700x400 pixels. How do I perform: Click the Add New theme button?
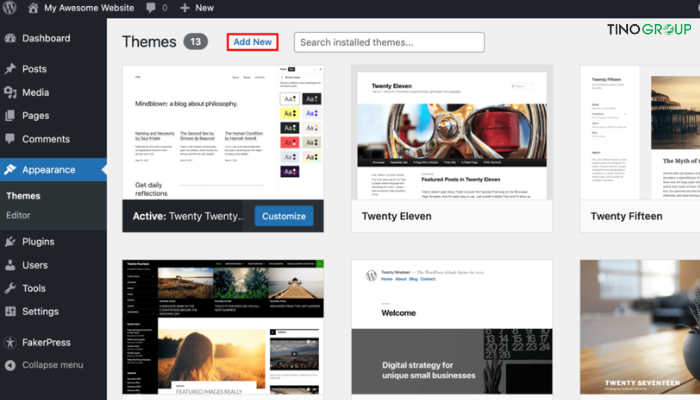tap(253, 42)
